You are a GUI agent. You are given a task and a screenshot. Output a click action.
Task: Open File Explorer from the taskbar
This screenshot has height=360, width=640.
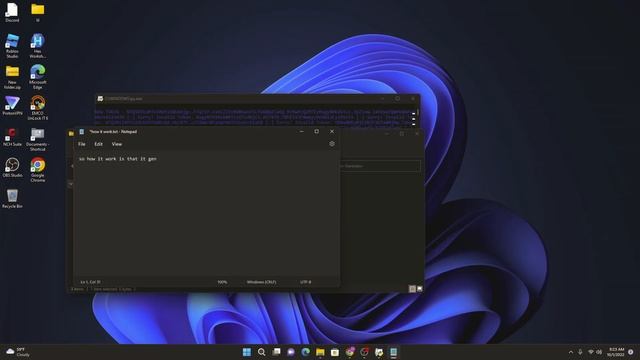coord(320,352)
